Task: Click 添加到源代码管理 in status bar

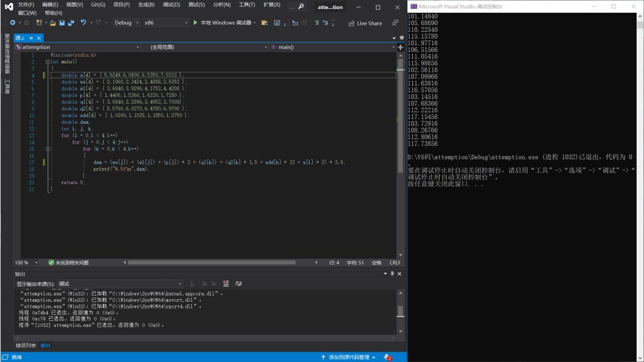Action: click(349, 358)
